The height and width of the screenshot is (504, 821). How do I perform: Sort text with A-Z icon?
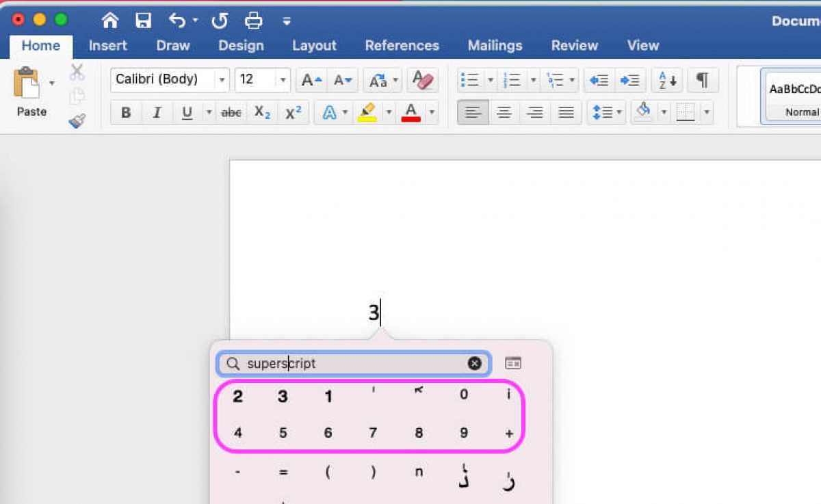point(667,80)
